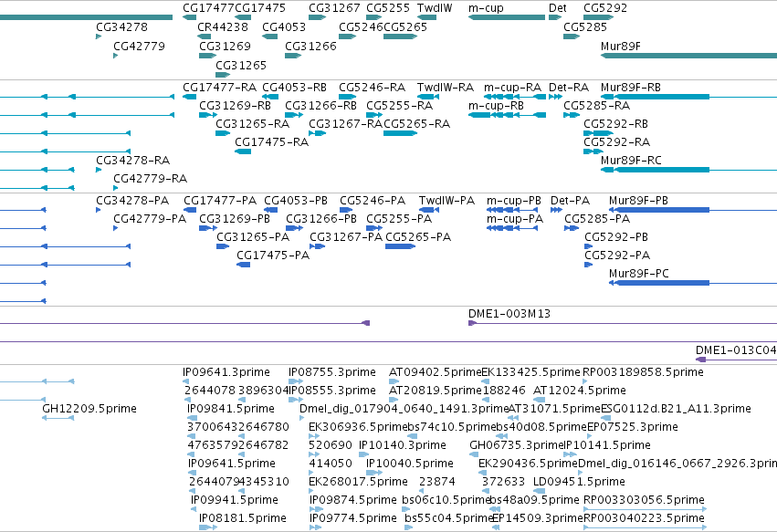This screenshot has width=777, height=532.
Task: Click the RP003040223.5prime EST label
Action: click(645, 518)
